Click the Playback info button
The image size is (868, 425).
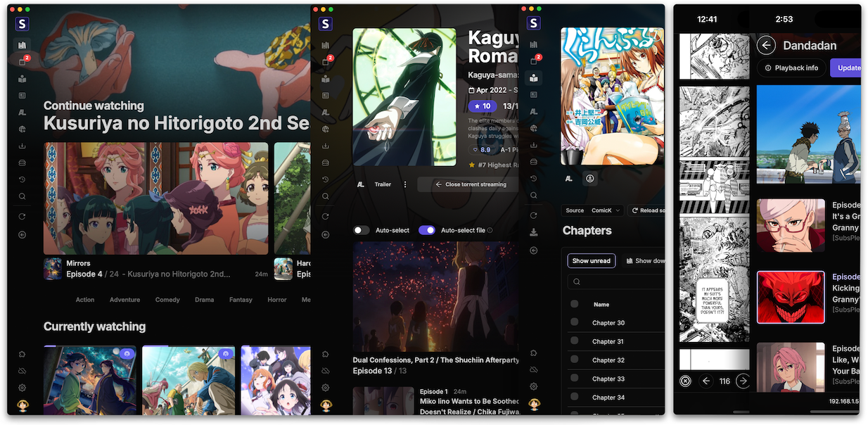pos(791,68)
